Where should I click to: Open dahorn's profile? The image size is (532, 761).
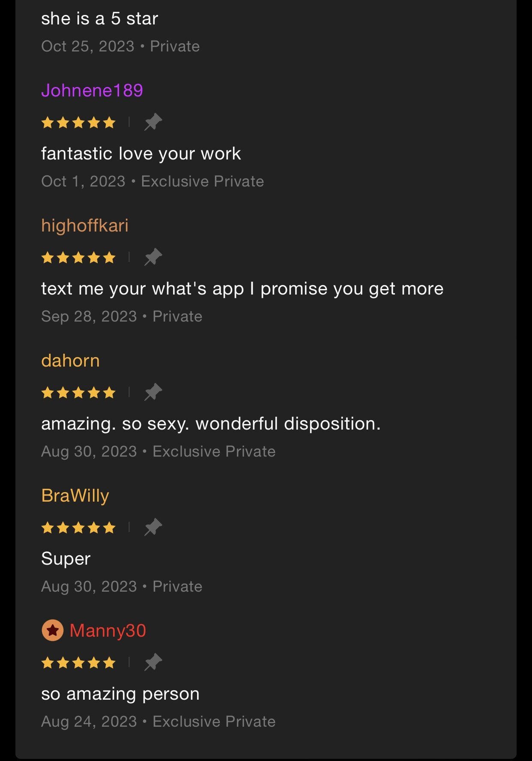[70, 361]
